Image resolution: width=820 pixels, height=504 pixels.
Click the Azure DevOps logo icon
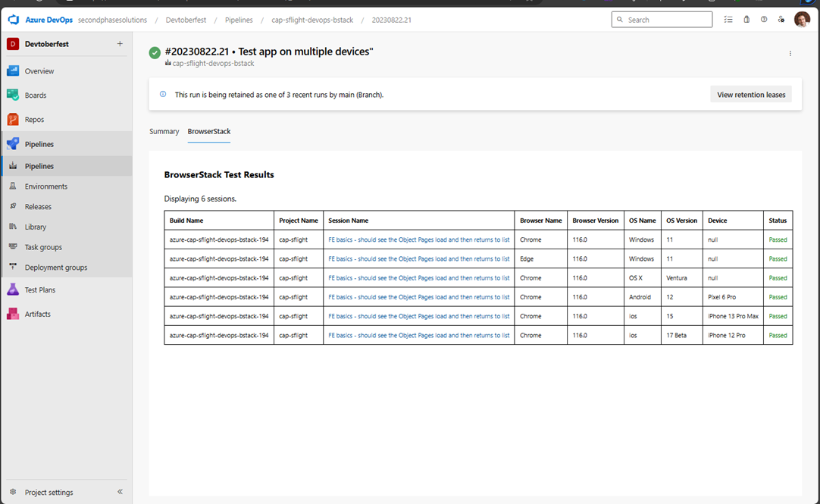14,20
